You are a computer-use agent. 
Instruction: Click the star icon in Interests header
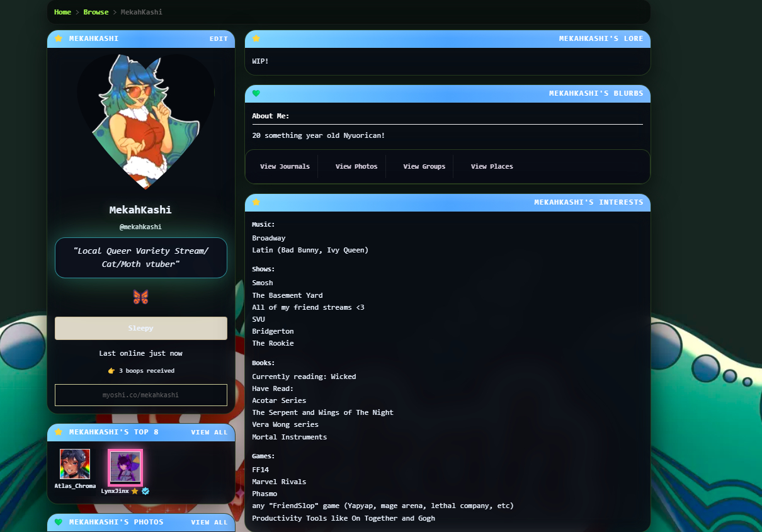[x=256, y=202]
